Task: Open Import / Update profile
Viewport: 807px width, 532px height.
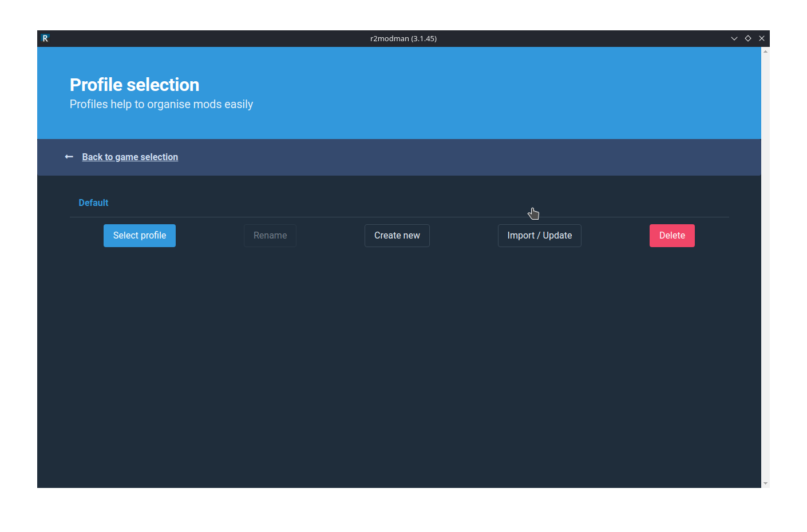Action: coord(540,236)
